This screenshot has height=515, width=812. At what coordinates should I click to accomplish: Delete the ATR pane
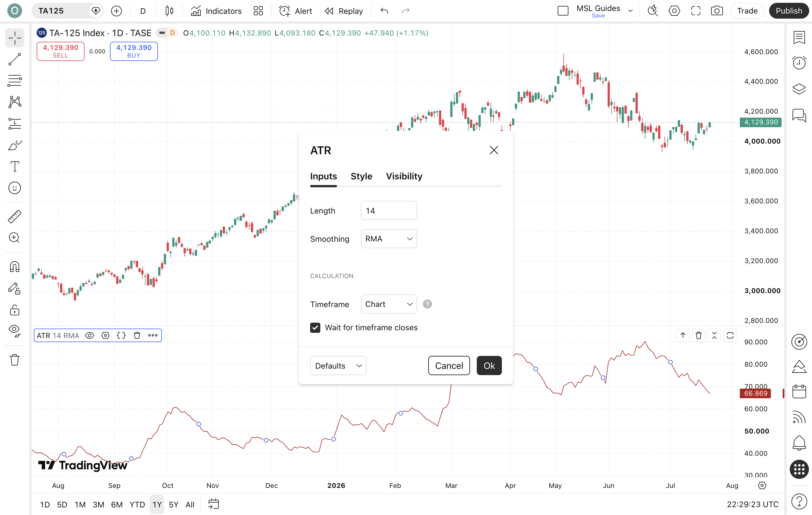[x=699, y=336]
